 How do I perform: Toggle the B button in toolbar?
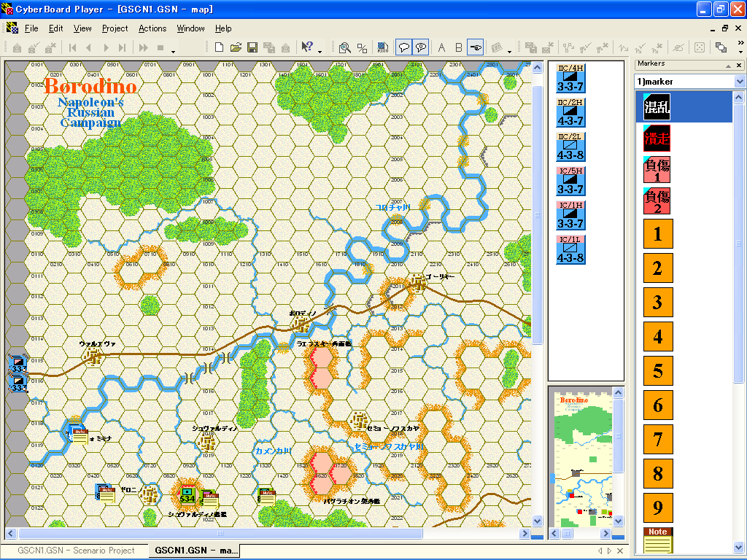tap(458, 47)
